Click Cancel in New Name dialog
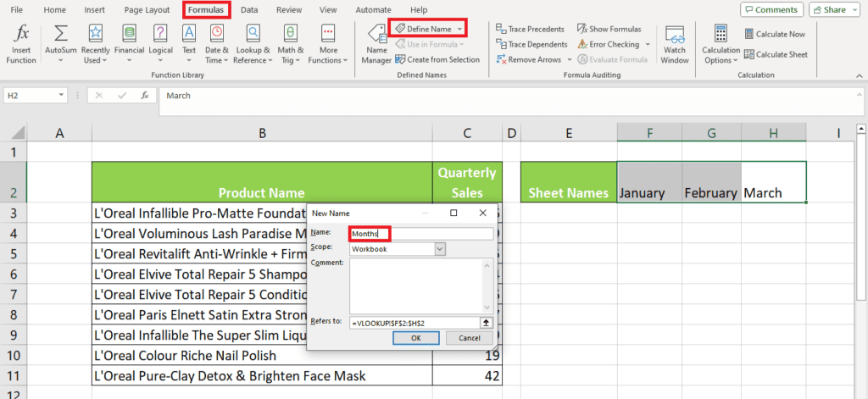Screen dimensions: 868x399 click(x=470, y=338)
